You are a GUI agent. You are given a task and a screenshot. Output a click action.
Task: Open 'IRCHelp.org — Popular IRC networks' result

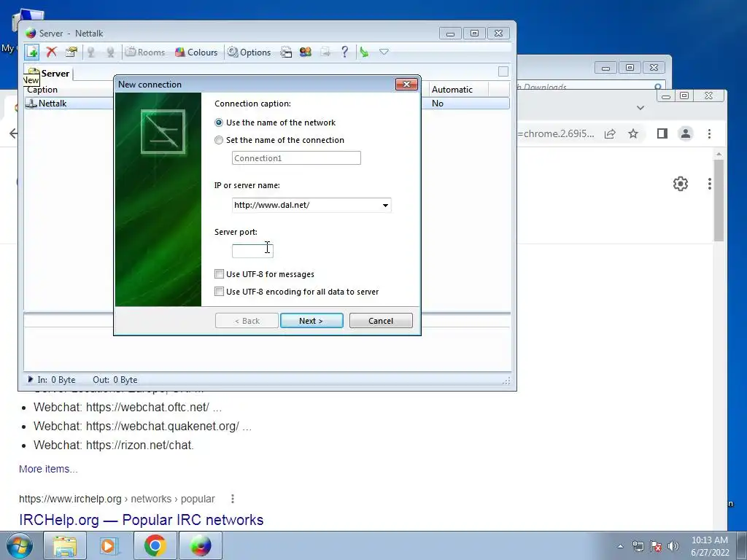point(141,519)
